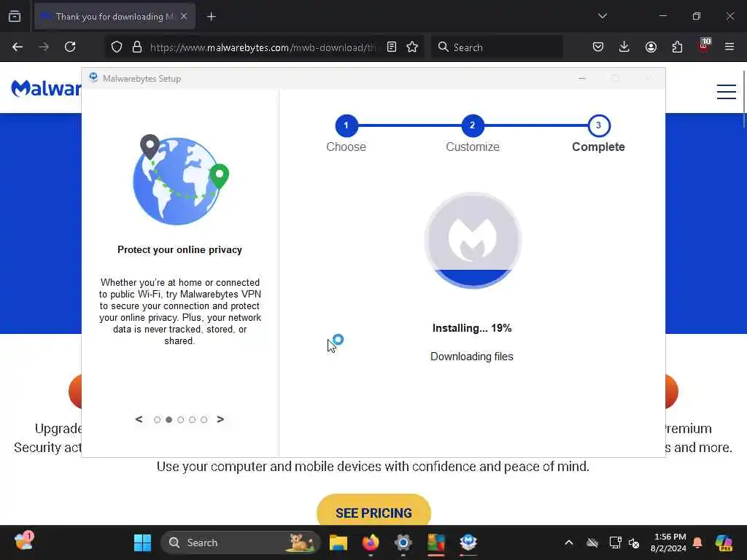Click 'Protect your online privacy' heading
The width and height of the screenshot is (747, 560).
[x=179, y=249]
